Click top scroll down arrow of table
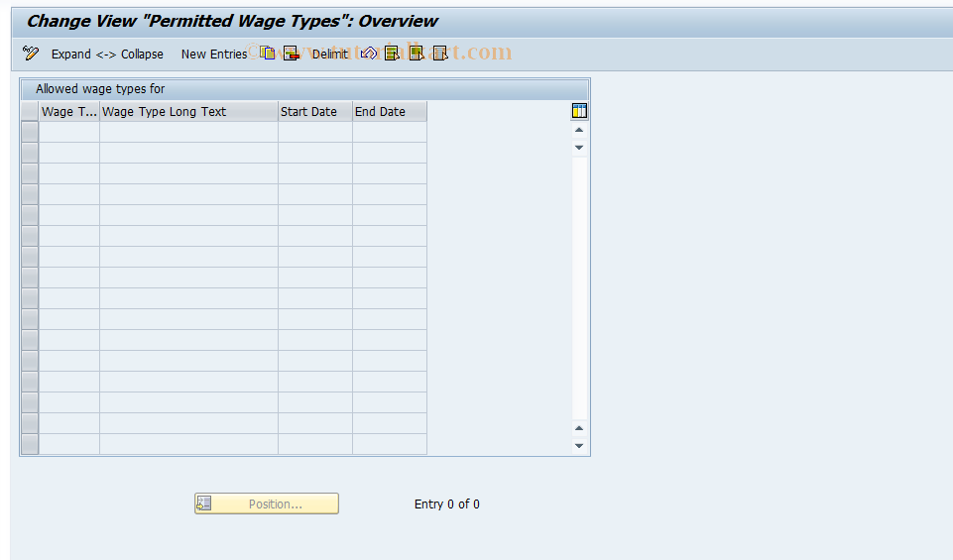Screen dimensions: 953x560 (x=579, y=148)
